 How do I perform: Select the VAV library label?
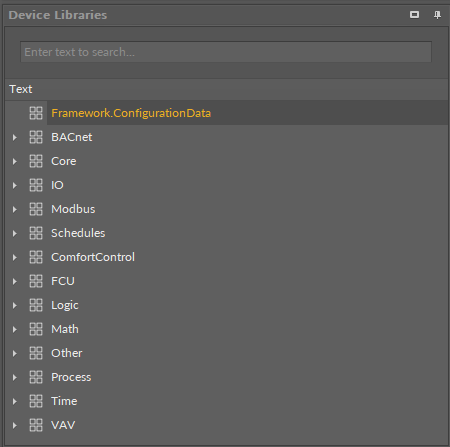coord(63,425)
